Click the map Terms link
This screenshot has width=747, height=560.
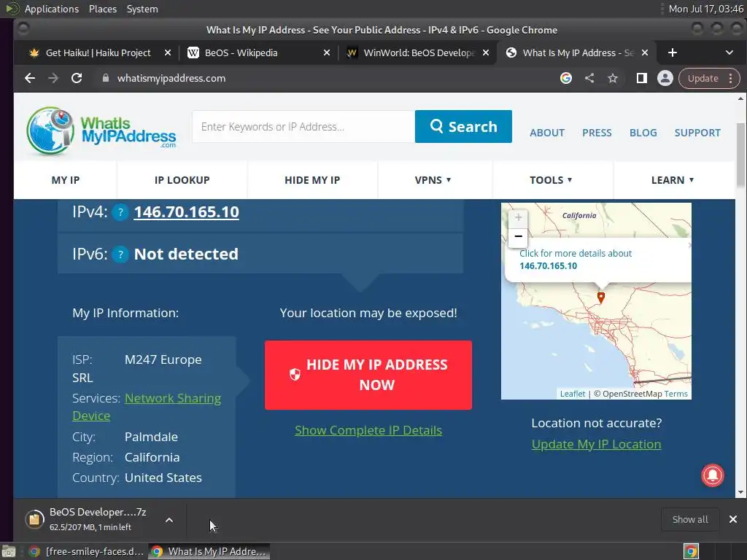click(x=676, y=394)
